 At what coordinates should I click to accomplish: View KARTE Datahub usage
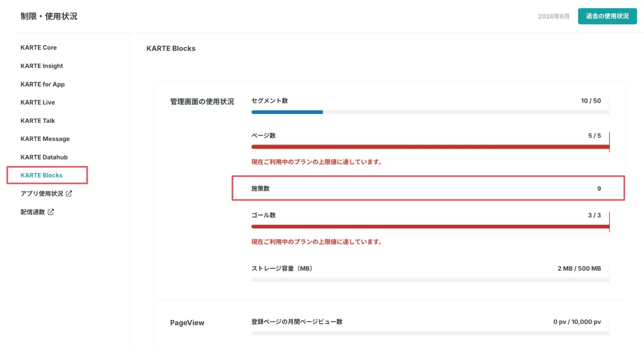pyautogui.click(x=44, y=157)
